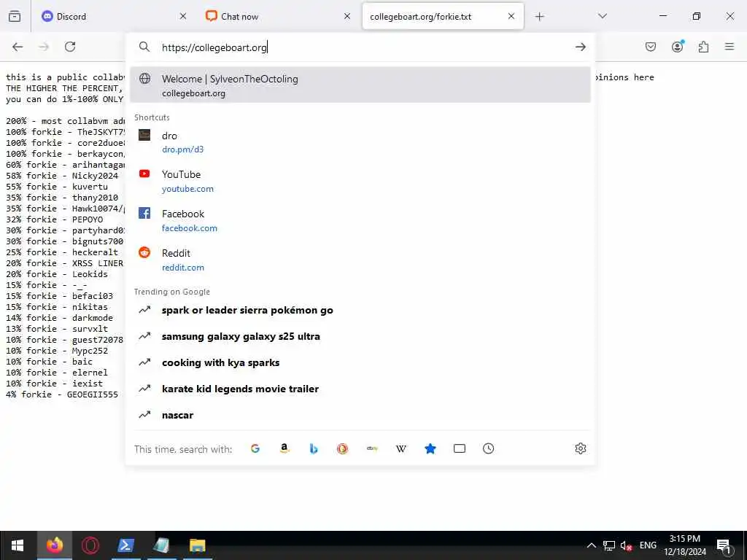
Task: Open the Facebook shortcut suggestion
Action: [360, 220]
